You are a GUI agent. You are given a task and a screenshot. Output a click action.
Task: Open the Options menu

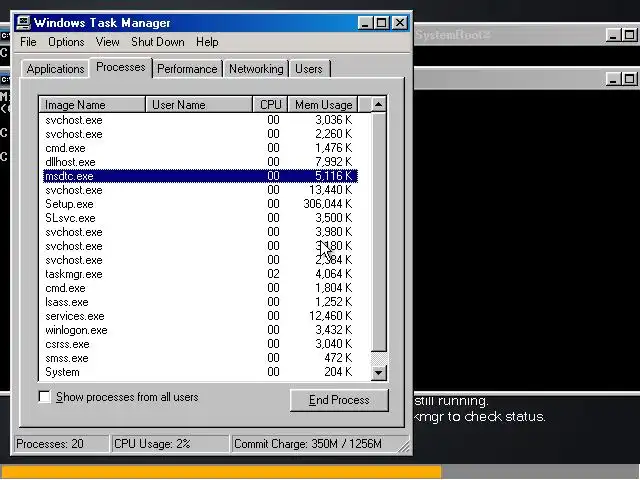pos(66,42)
